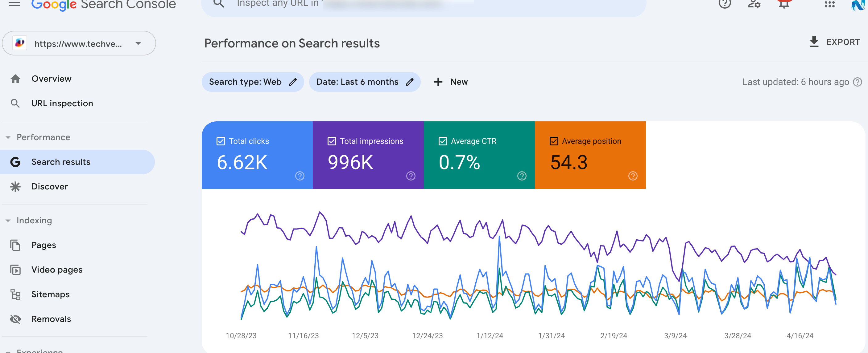Open the account profile avatar
This screenshot has height=353, width=868.
858,5
